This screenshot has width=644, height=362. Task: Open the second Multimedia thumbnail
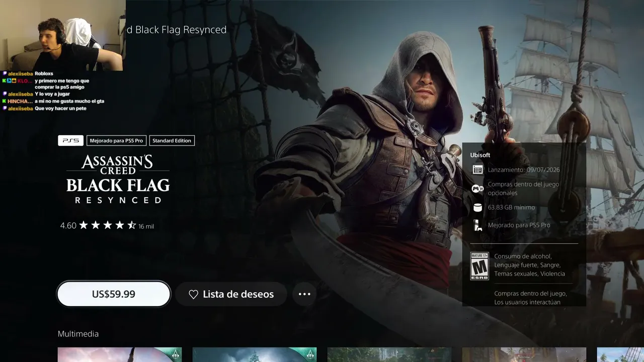pos(255,354)
